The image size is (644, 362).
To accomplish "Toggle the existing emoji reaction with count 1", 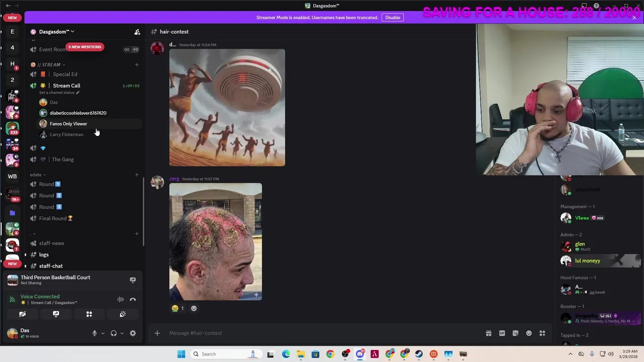I will click(178, 309).
